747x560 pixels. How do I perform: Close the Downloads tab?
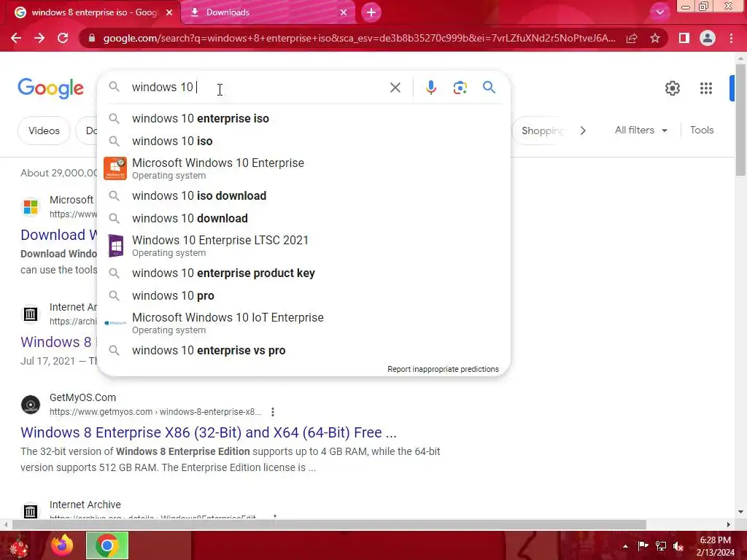click(344, 12)
